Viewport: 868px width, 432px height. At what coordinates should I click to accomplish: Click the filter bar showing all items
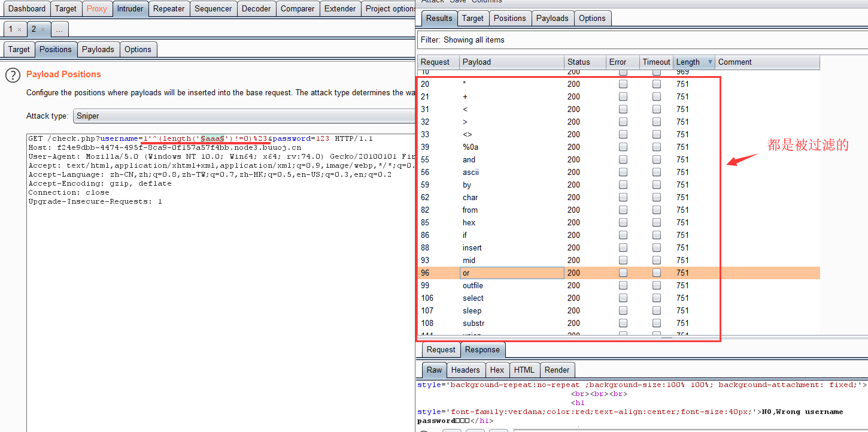642,40
